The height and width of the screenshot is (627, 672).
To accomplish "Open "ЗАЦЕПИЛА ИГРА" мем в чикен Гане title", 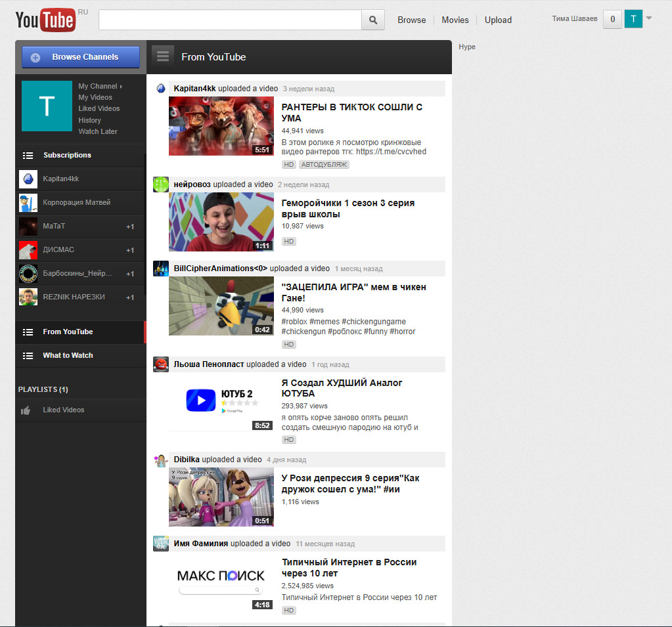I will click(x=353, y=293).
